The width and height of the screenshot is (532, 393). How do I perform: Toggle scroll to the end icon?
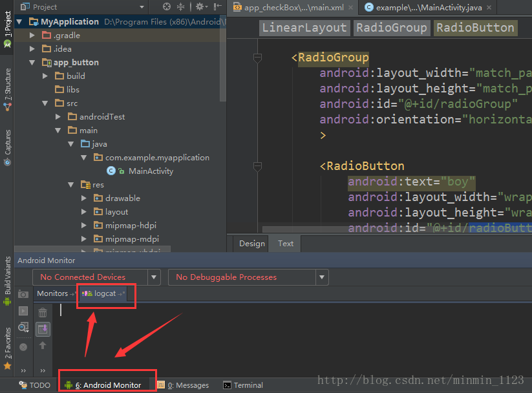pos(43,329)
